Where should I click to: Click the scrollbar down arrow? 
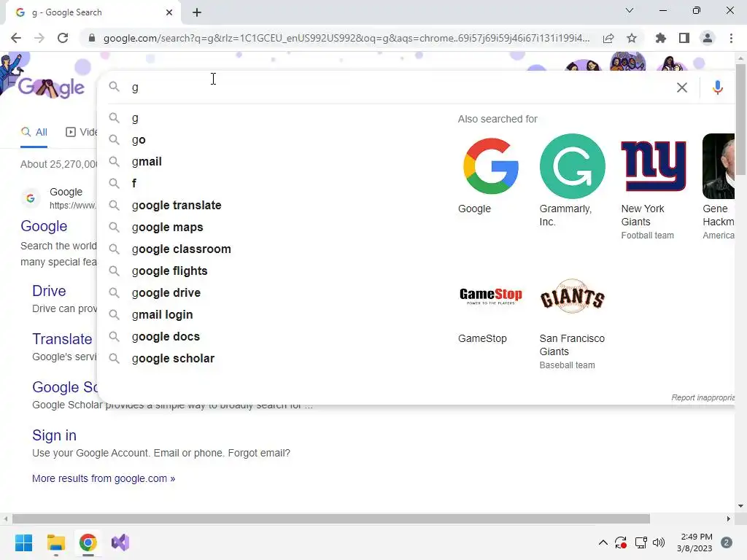pyautogui.click(x=740, y=506)
